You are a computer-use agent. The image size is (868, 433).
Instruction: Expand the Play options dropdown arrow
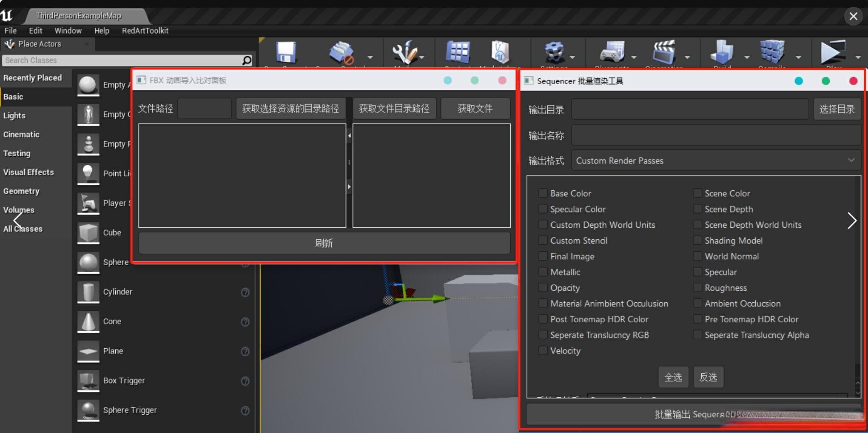pos(858,57)
